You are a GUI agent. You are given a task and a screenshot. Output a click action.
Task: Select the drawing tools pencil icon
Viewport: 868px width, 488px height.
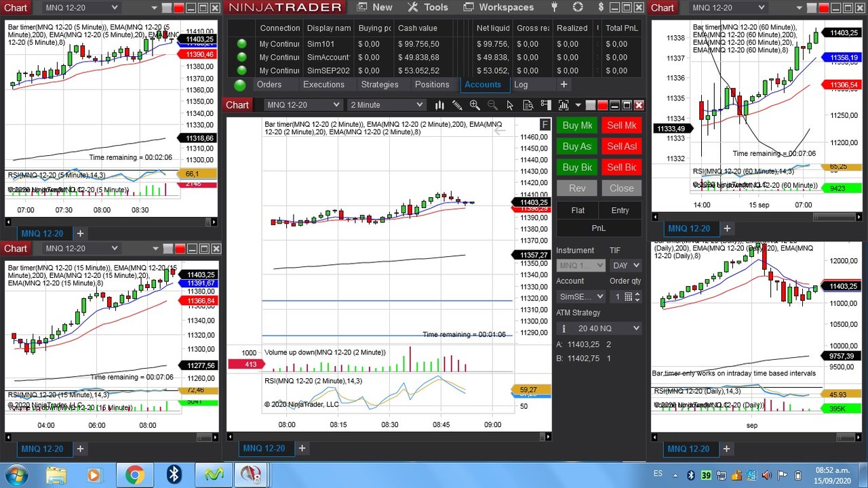pos(457,105)
